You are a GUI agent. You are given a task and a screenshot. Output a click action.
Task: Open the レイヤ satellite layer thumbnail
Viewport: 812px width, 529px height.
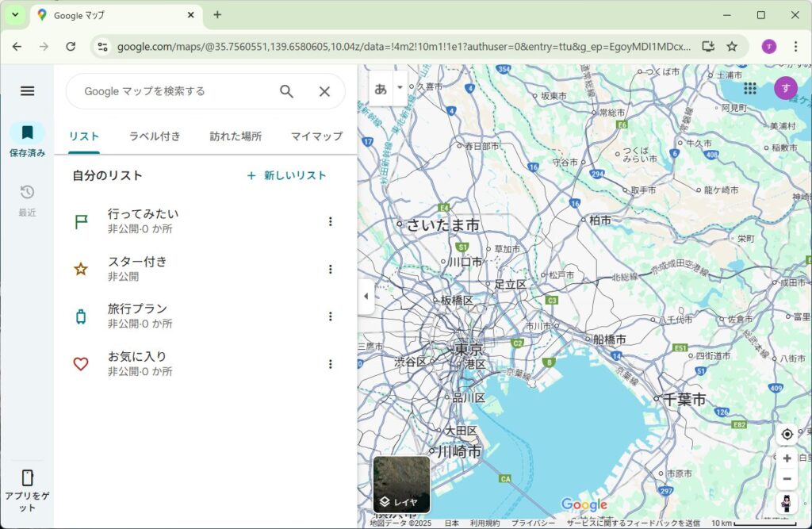pos(401,485)
